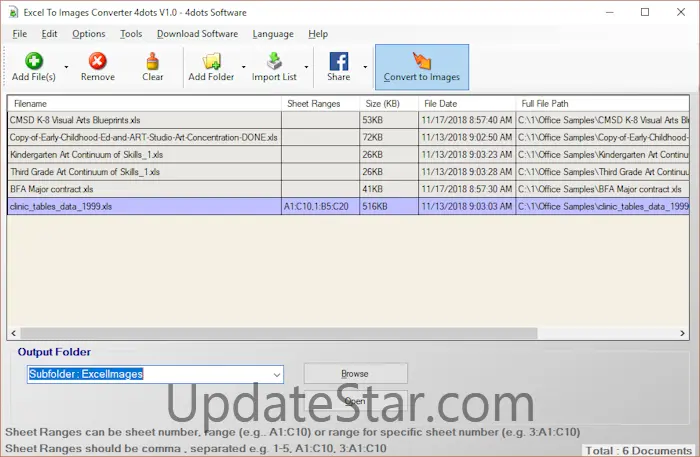Select Kindergarten Art Continuum of Skills_1.xls
The width and height of the screenshot is (700, 457).
click(x=348, y=155)
